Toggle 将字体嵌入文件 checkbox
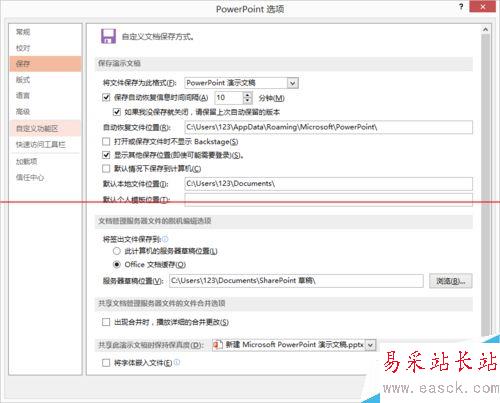This screenshot has height=403, width=500. click(x=106, y=362)
